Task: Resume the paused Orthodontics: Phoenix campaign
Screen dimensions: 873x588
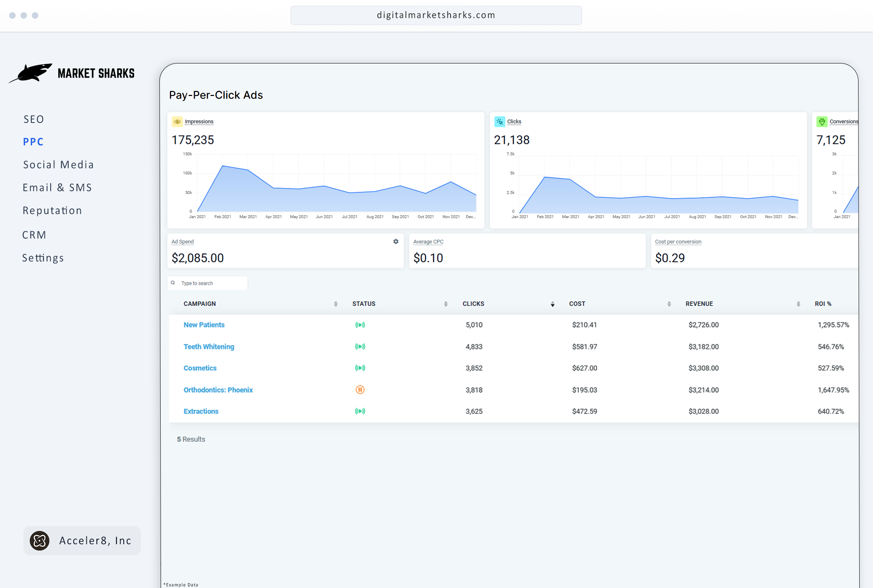Action: pos(360,390)
